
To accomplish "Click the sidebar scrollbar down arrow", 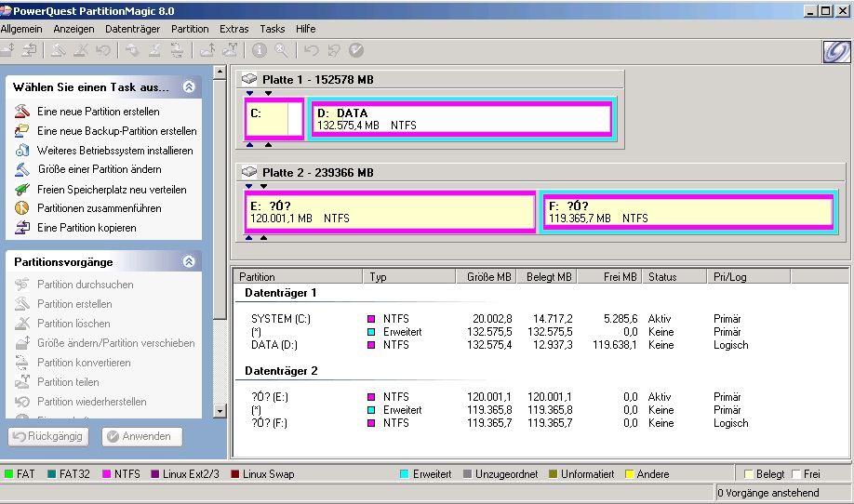I will tap(220, 411).
